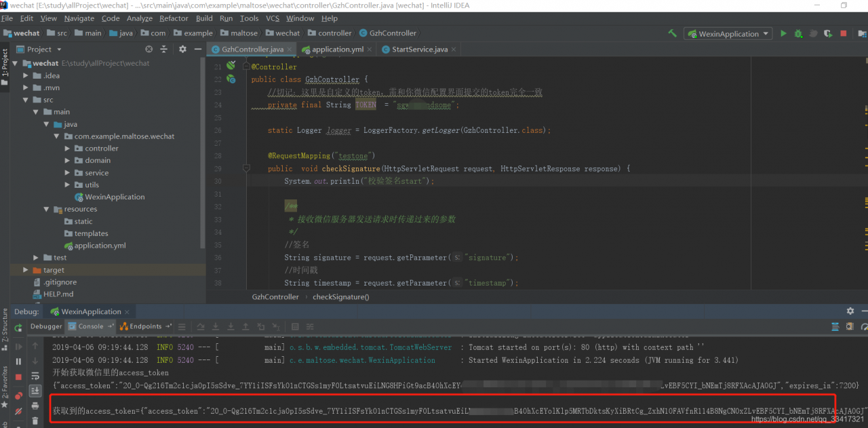Switch to the StartService.java editor tab
This screenshot has height=428, width=868.
[x=420, y=50]
